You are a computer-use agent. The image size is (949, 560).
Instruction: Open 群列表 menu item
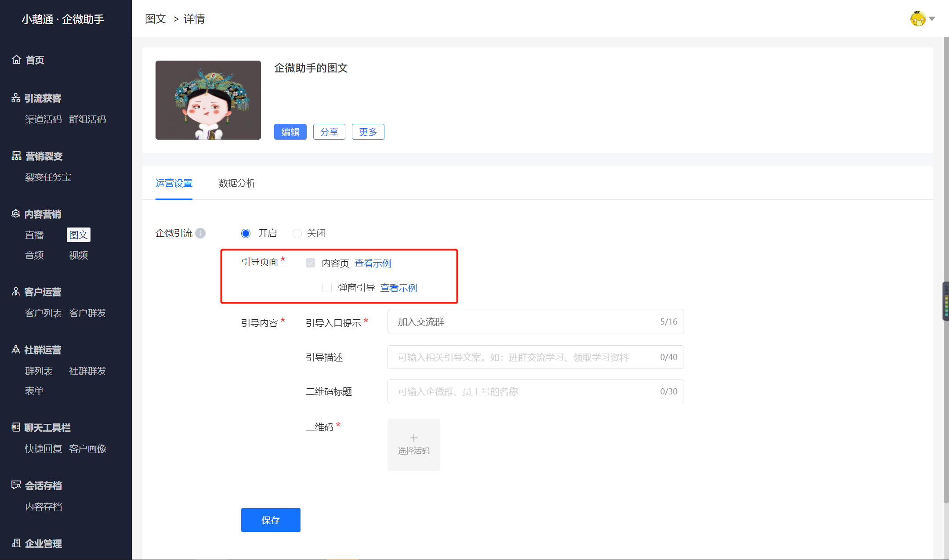[39, 371]
